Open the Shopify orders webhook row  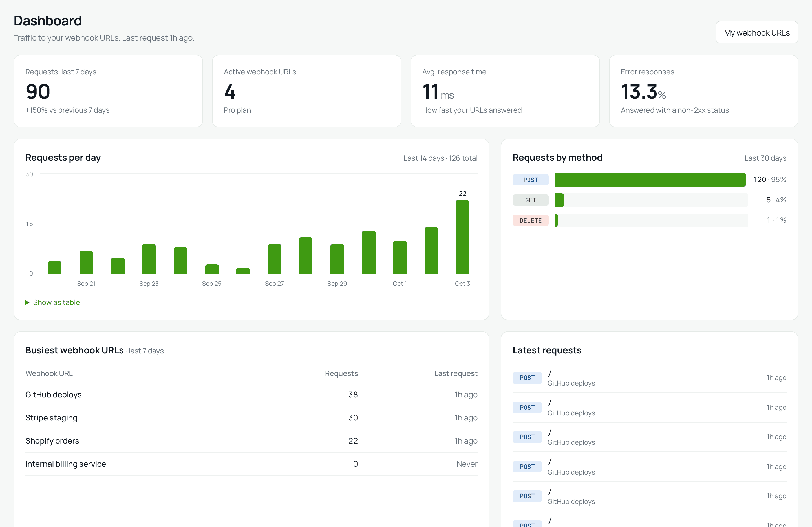click(x=251, y=441)
